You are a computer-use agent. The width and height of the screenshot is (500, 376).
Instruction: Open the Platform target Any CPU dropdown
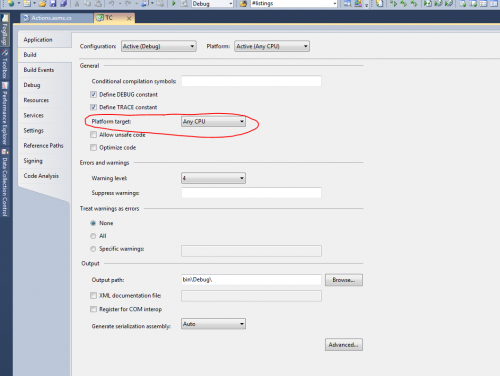click(x=213, y=122)
